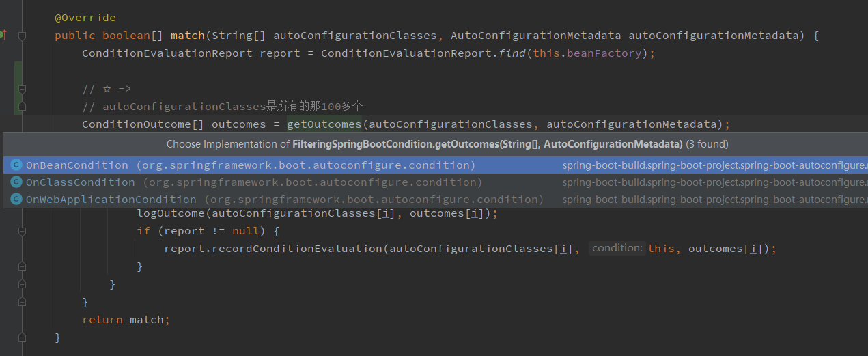The width and height of the screenshot is (868, 356).
Task: Click the overrides method gutter icon
Action: tap(3, 34)
